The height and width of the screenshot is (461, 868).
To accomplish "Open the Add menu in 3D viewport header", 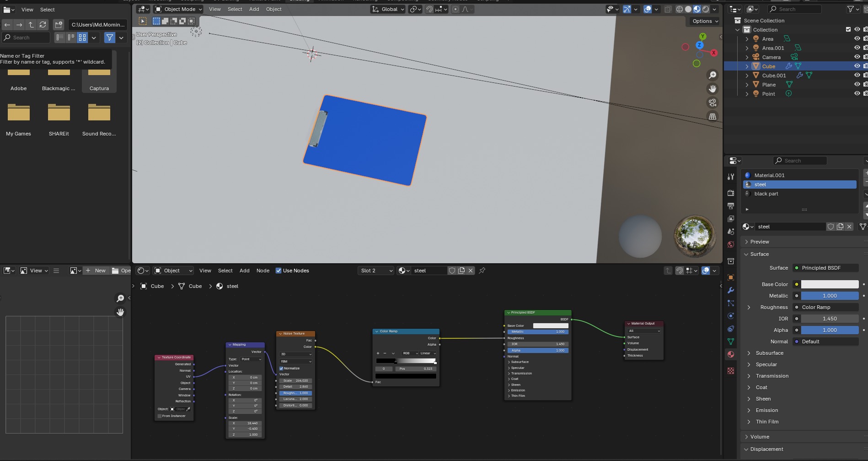I will click(254, 9).
